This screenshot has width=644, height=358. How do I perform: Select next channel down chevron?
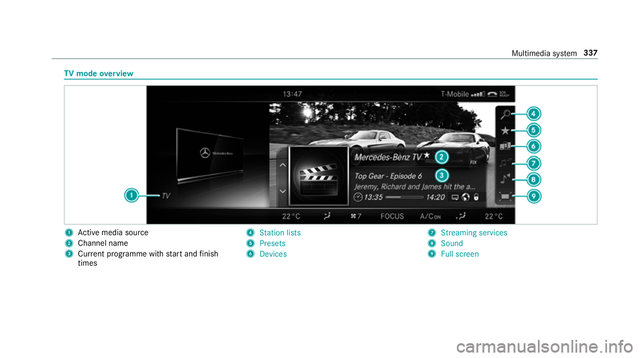tap(282, 191)
